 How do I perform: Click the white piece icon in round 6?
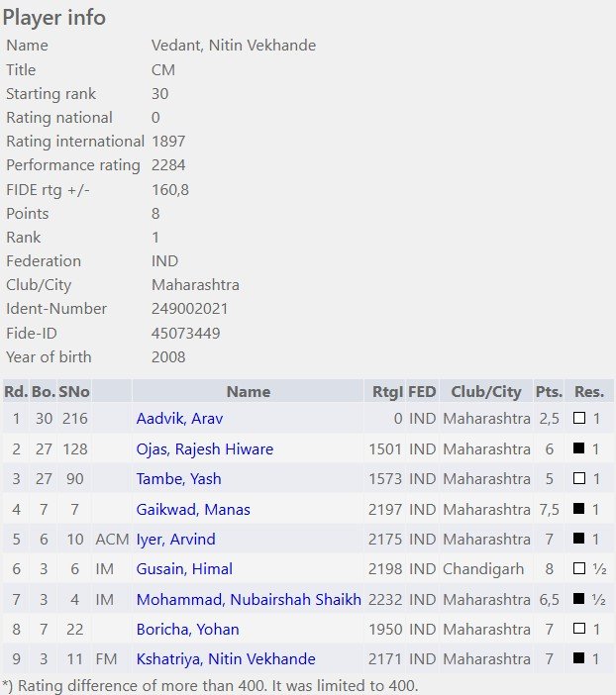(x=579, y=568)
